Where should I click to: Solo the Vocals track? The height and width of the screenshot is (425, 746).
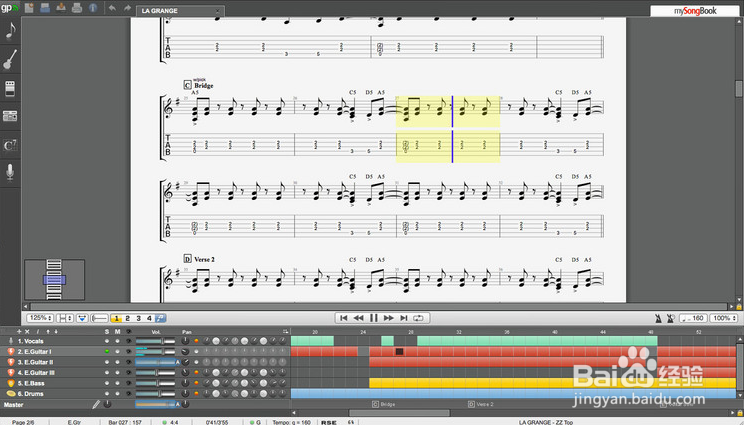coord(107,341)
